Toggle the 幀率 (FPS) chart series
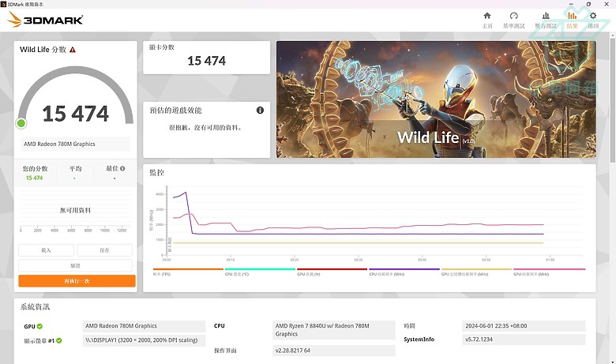Image resolution: width=616 pixels, height=364 pixels. tap(188, 272)
